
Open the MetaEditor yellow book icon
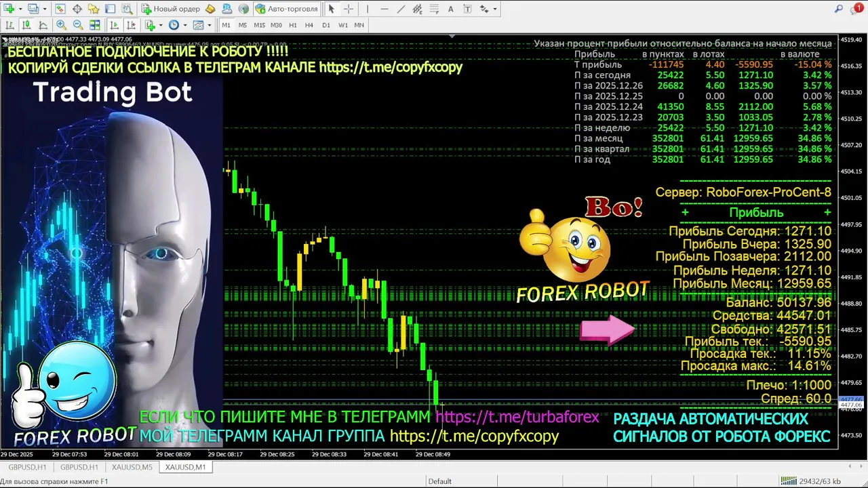tap(210, 9)
